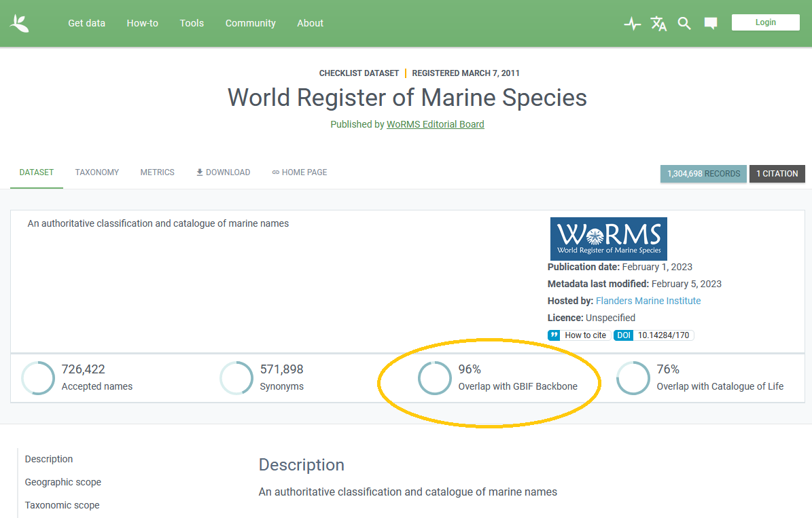Open the Home page link tab
This screenshot has width=812, height=518.
pyautogui.click(x=300, y=172)
